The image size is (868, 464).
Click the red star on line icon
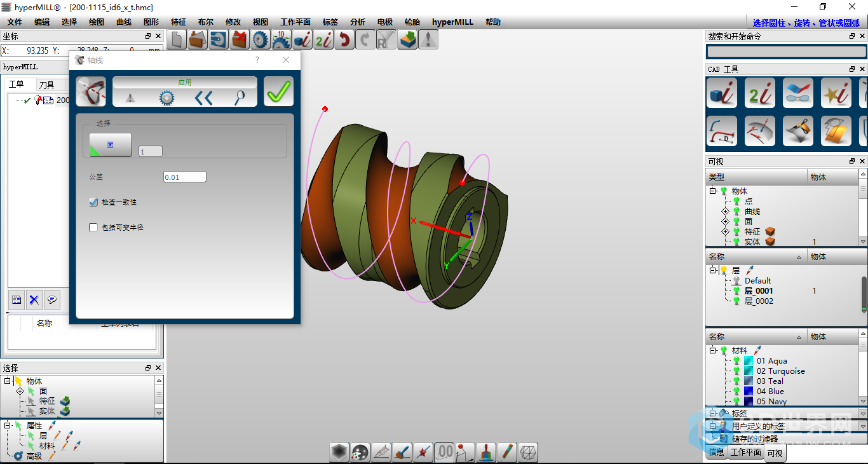click(x=423, y=453)
